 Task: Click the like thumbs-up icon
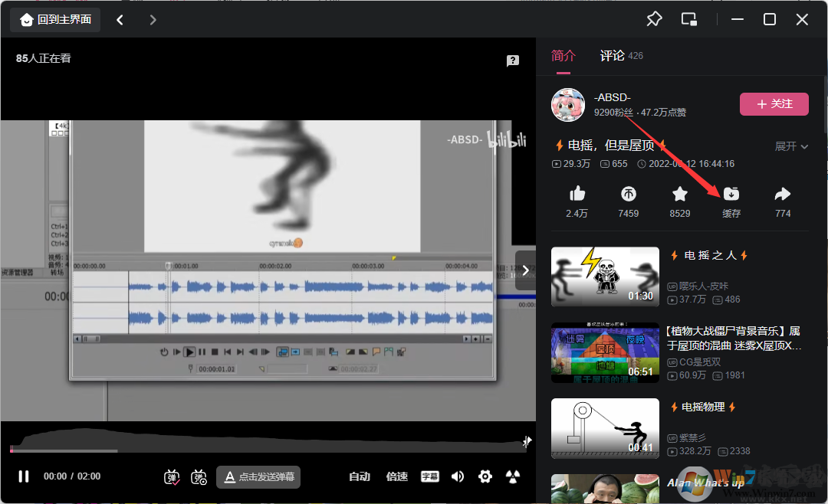[577, 194]
